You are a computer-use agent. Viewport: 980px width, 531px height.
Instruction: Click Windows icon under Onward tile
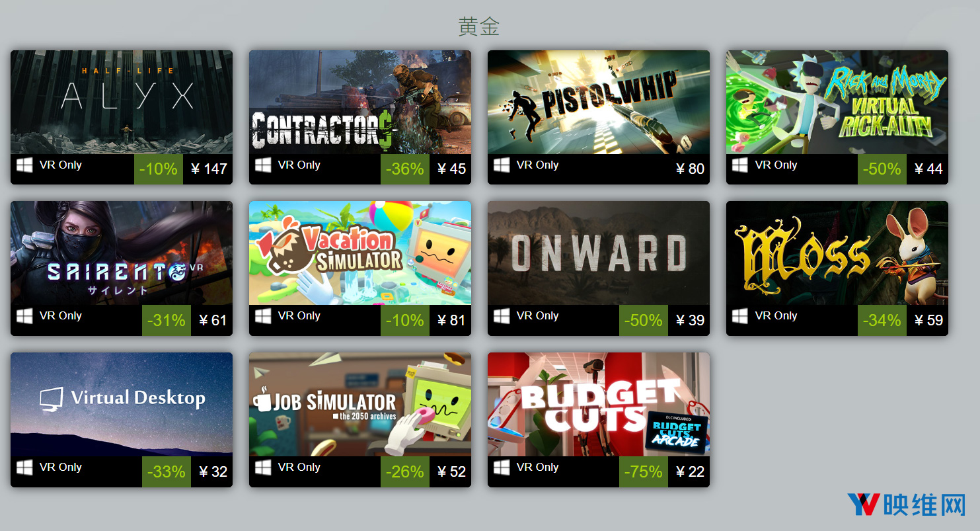click(x=502, y=316)
